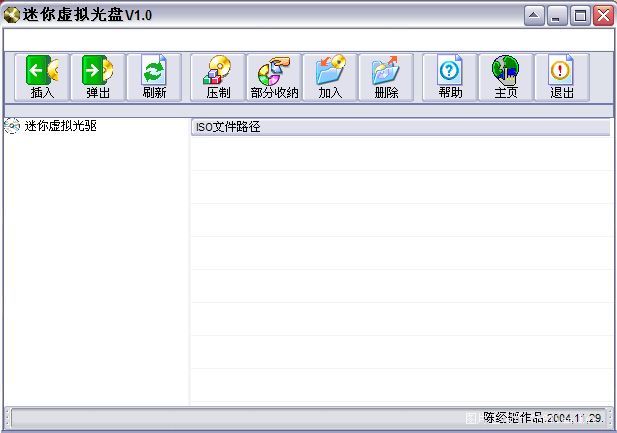Open the 部分收纳 toolbar tool
This screenshot has height=433, width=617.
coord(274,77)
